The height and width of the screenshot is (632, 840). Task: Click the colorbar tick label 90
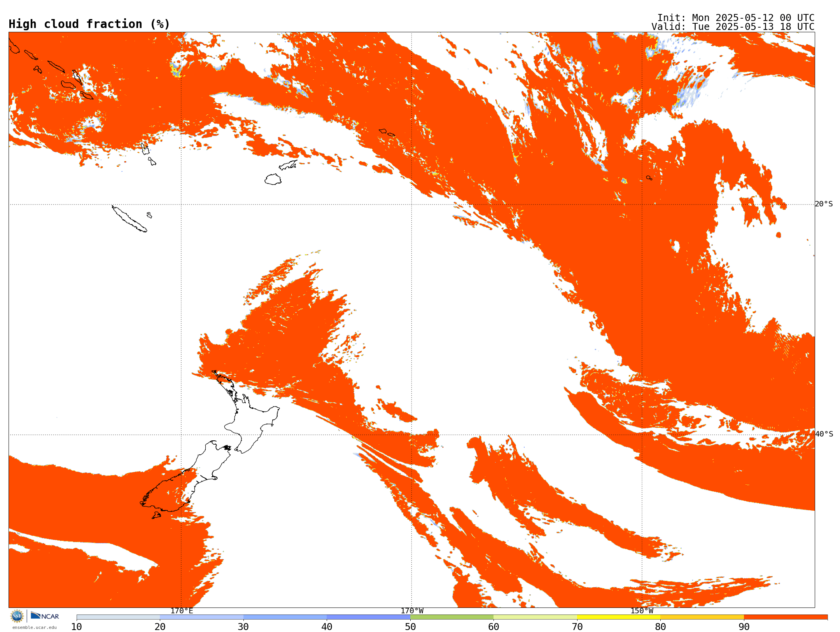pos(744,627)
